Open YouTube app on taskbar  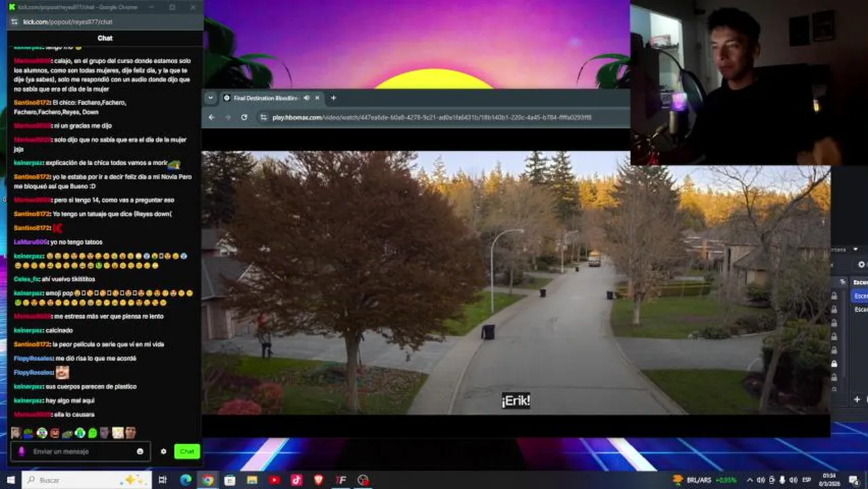tap(274, 480)
